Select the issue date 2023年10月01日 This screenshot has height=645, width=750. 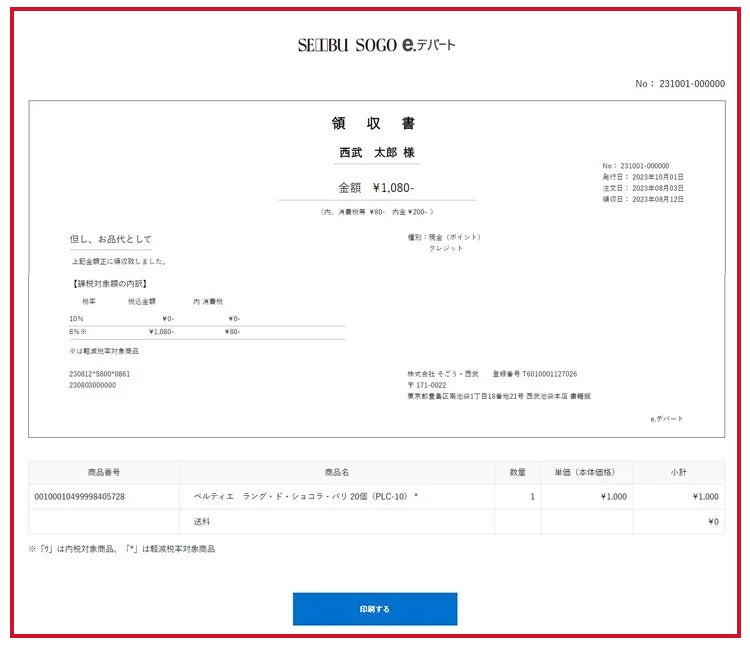(x=658, y=177)
